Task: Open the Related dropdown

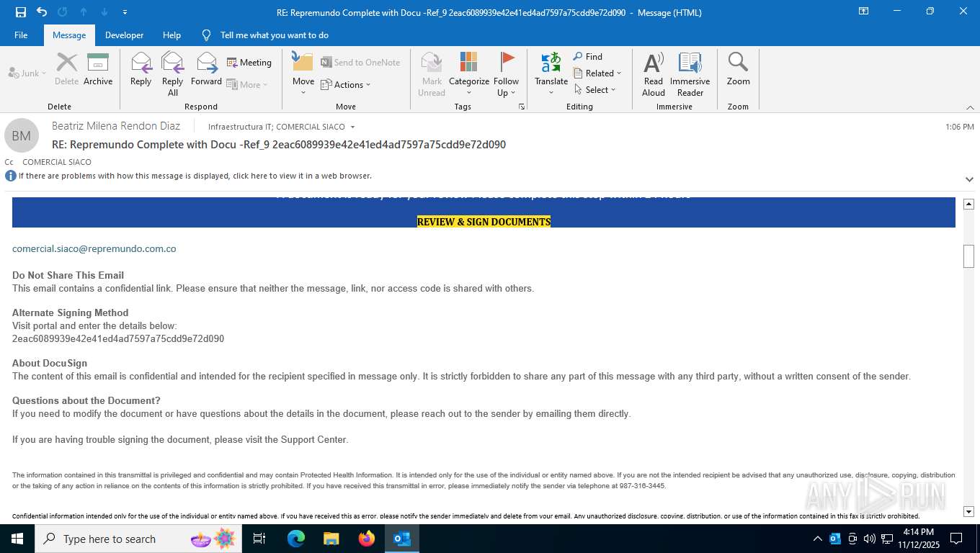Action: pyautogui.click(x=597, y=73)
